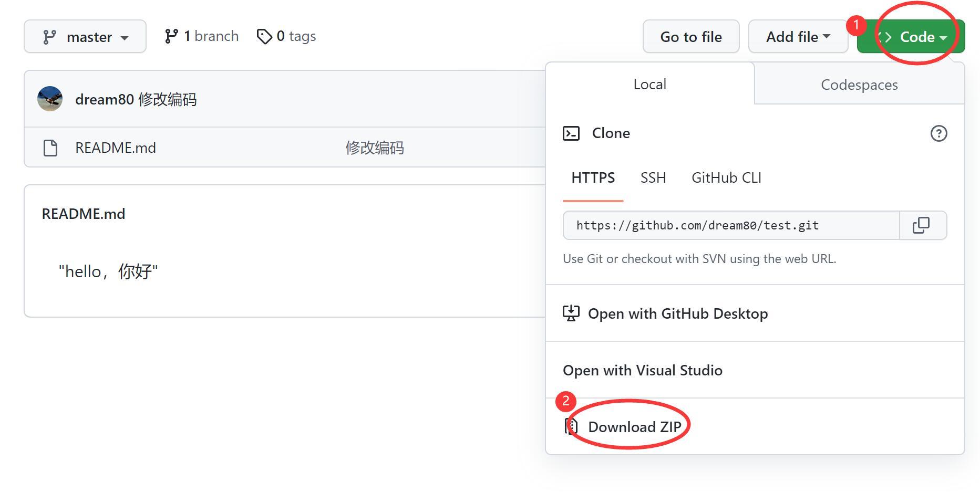
Task: Click the GitHub Desktop icon
Action: [571, 313]
